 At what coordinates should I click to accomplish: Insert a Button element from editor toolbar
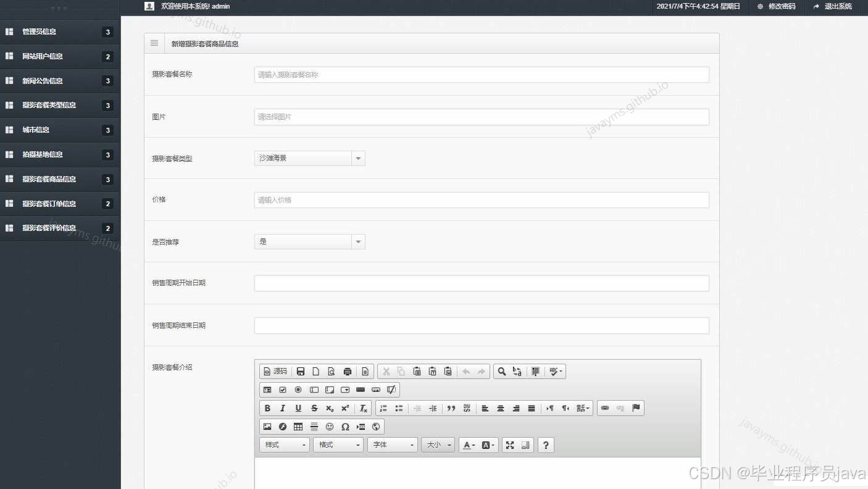click(361, 390)
